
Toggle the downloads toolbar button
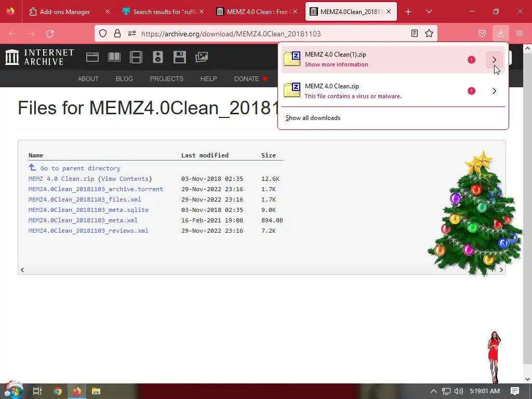point(500,33)
